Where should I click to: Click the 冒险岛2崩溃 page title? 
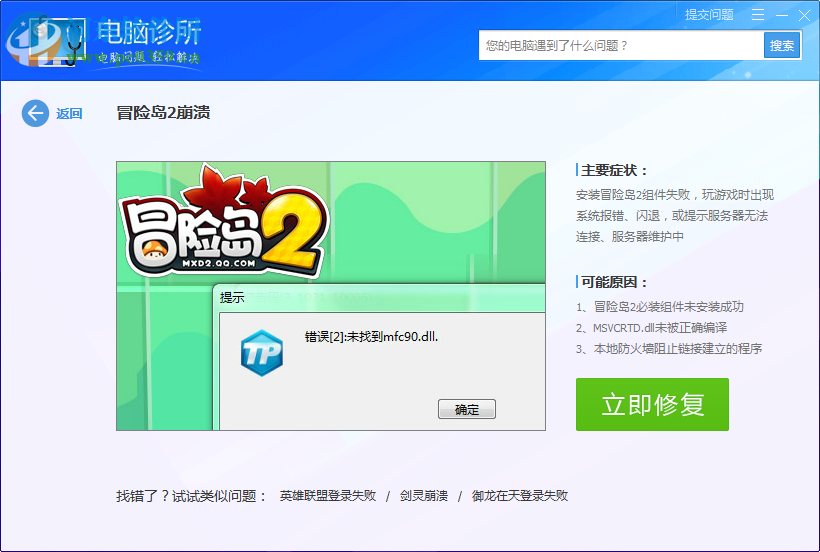163,113
